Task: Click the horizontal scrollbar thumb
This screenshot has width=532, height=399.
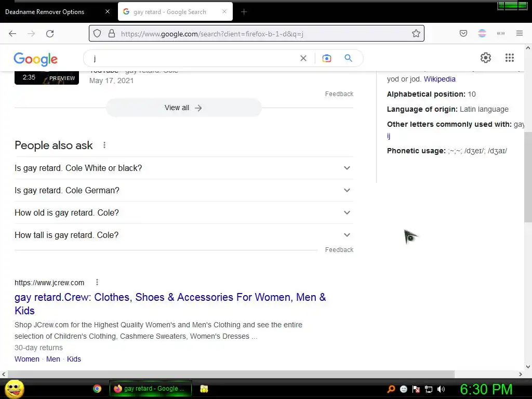Action: point(231,374)
